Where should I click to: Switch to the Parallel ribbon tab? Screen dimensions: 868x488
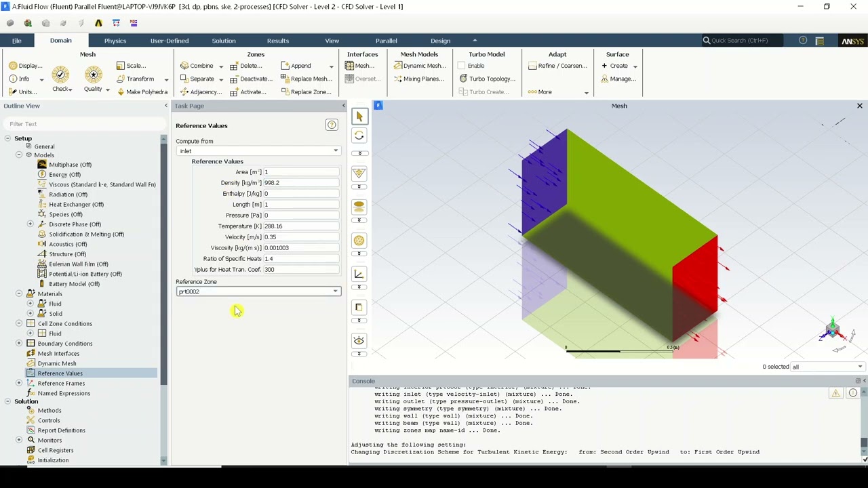click(387, 41)
